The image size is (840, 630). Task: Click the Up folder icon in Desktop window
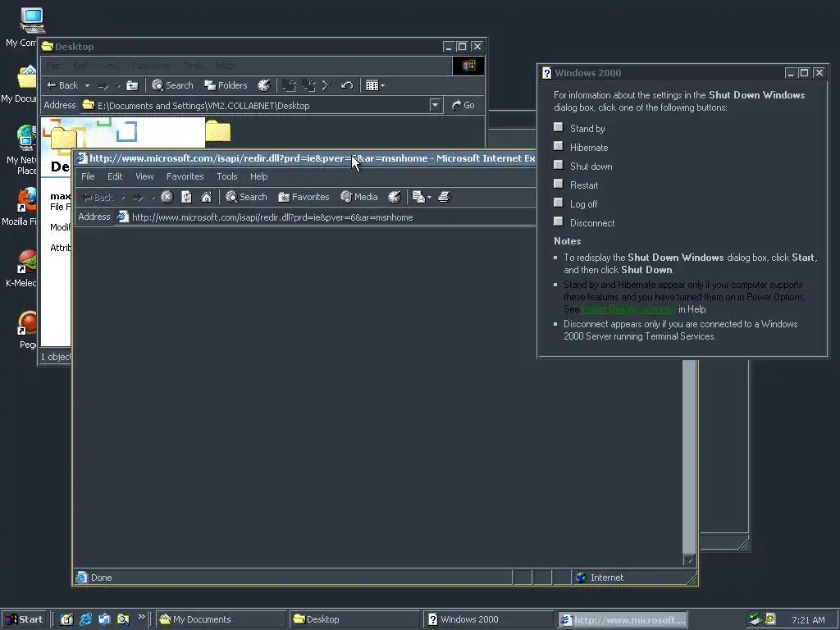[132, 85]
